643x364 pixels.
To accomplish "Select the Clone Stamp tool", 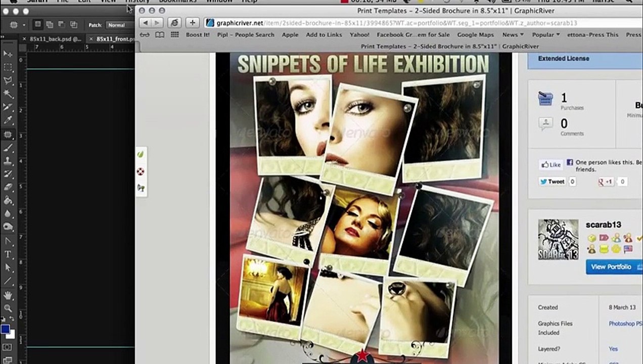I will (x=8, y=161).
